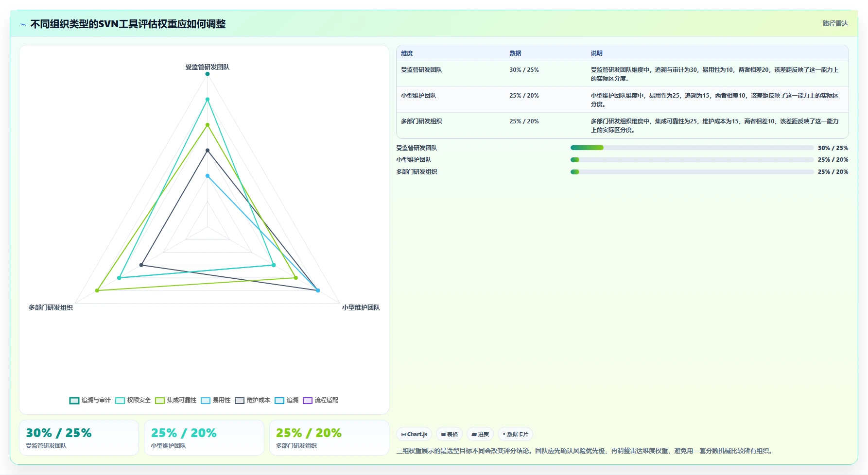This screenshot has height=475, width=868.
Task: Toggle the 易用性 legend series
Action: (x=216, y=400)
